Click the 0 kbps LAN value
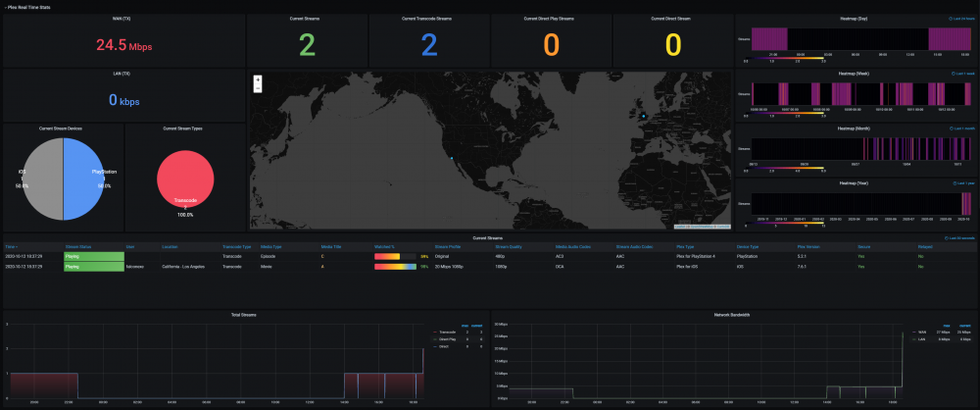The width and height of the screenshot is (980, 410). [123, 100]
